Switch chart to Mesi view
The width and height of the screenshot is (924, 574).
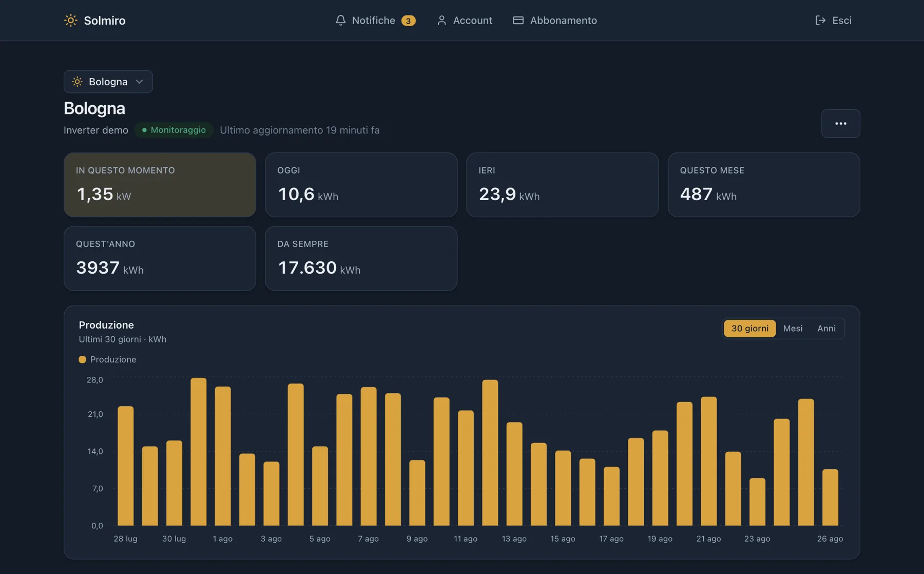click(x=793, y=328)
